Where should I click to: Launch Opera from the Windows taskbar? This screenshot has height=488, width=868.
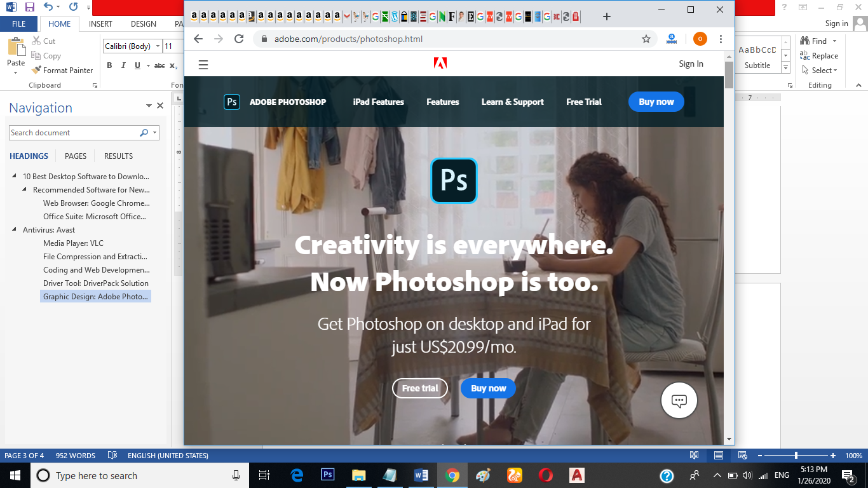click(x=545, y=475)
